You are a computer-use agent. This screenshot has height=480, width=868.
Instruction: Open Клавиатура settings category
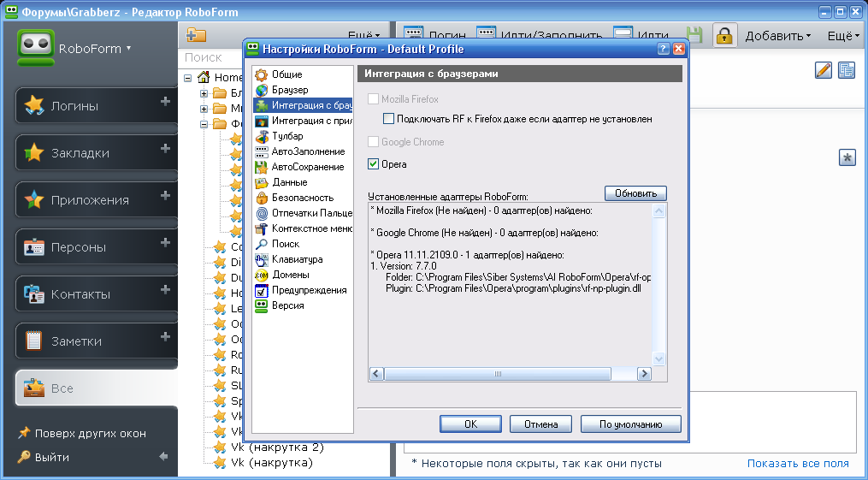pyautogui.click(x=289, y=259)
